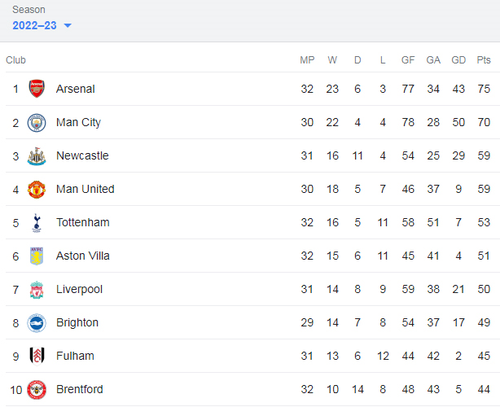Click the Brighton club crest icon

37,323
